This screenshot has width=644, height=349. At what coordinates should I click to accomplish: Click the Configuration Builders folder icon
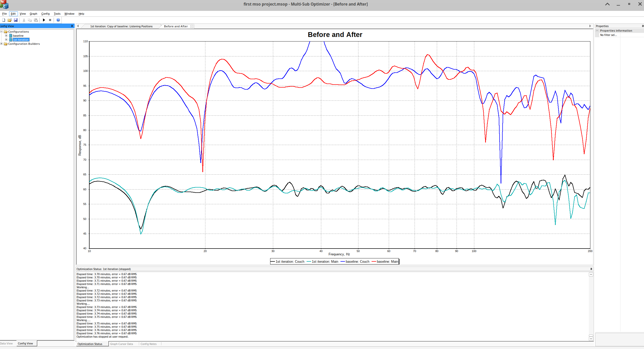(6, 44)
